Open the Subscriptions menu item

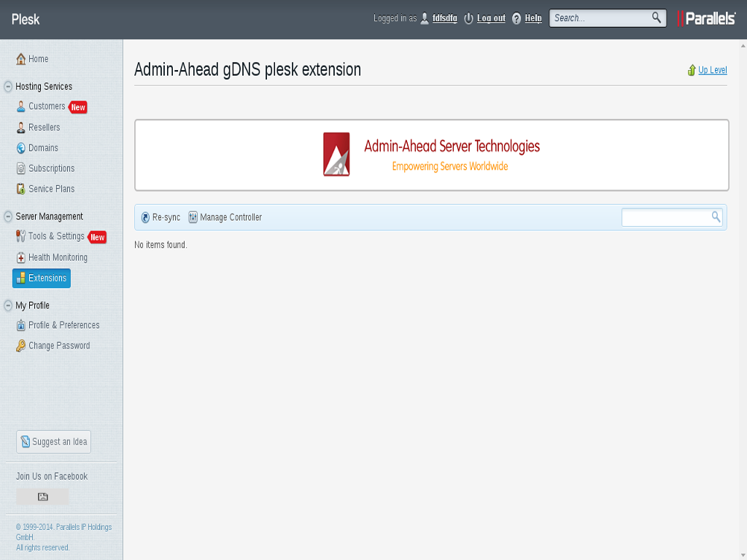pyautogui.click(x=52, y=168)
